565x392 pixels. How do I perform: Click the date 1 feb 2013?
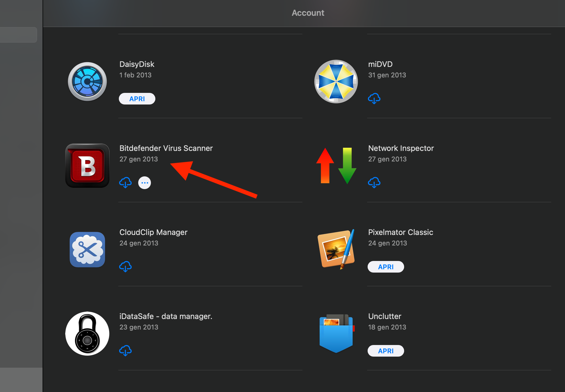tap(135, 75)
